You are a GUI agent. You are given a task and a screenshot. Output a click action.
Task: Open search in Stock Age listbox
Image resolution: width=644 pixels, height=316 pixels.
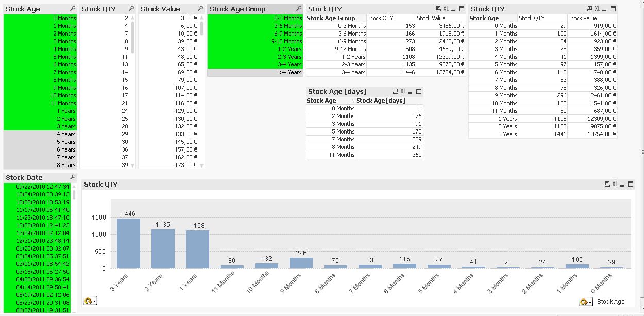74,8
